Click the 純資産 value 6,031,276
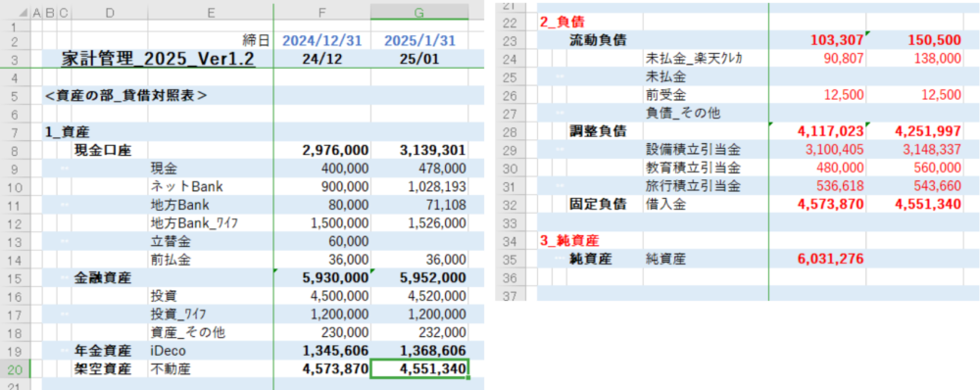 pos(817,259)
